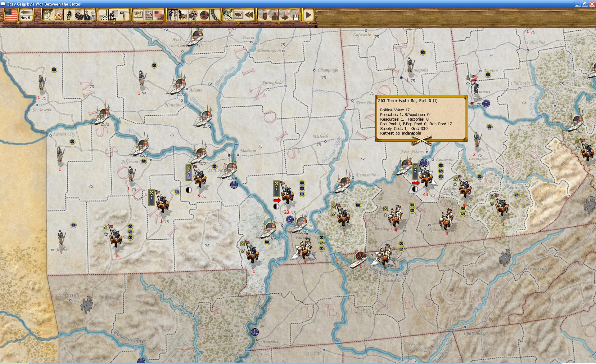Click the magnifying glass search icon
Image resolution: width=596 pixels, height=364 pixels.
tap(228, 15)
